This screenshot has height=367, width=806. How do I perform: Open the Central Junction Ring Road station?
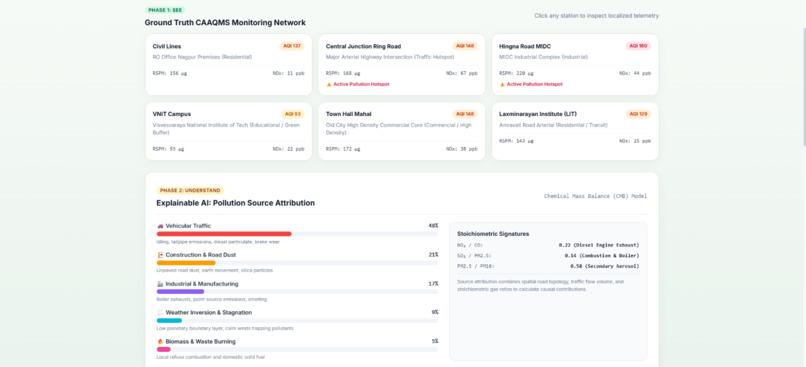(401, 65)
